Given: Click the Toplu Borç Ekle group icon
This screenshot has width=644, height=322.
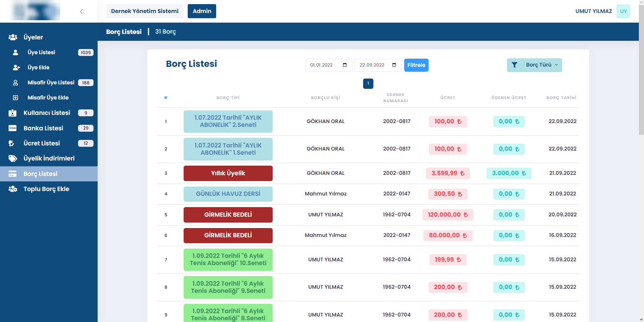Looking at the screenshot, I should [13, 189].
